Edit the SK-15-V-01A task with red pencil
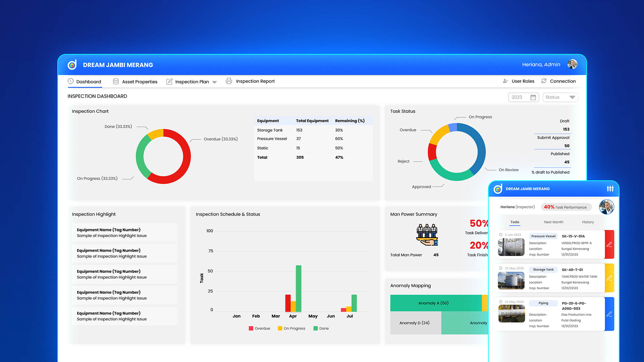The width and height of the screenshot is (644, 362). tap(609, 244)
